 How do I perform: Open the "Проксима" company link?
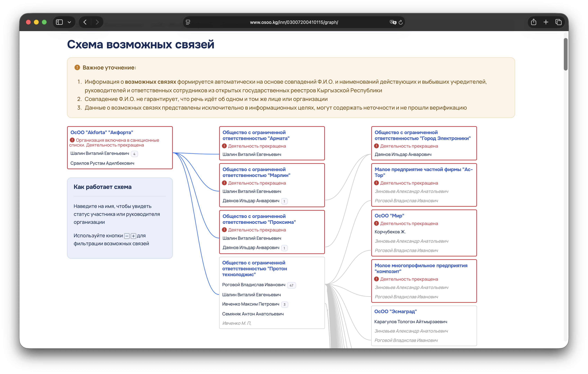click(259, 219)
